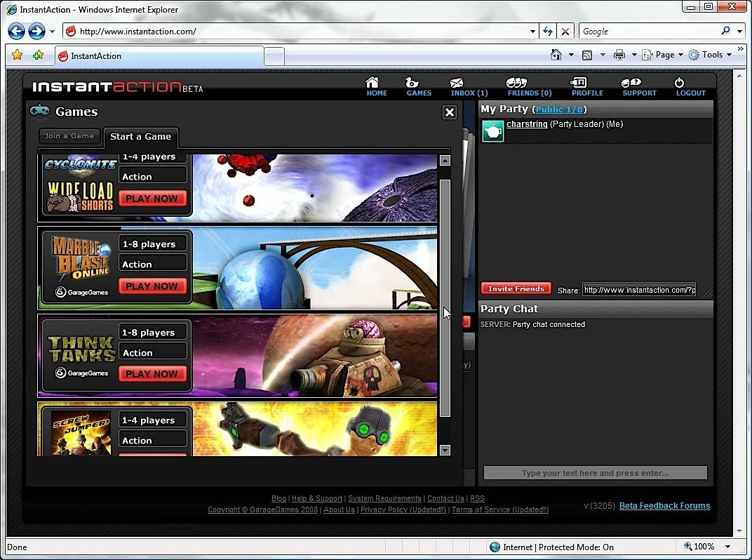Screen dimensions: 752x560
Task: Open Favorites Center star icon
Action: coord(17,55)
